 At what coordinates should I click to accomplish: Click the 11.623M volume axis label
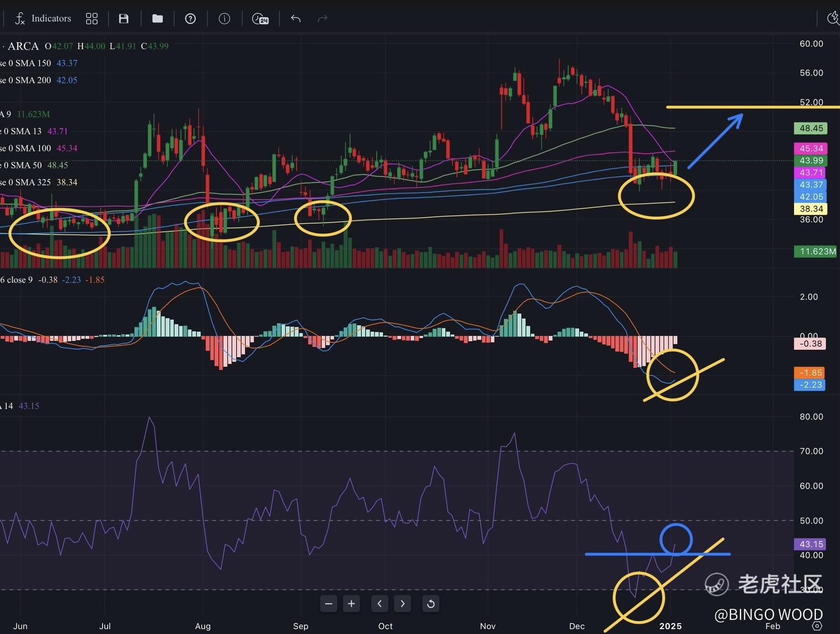click(816, 251)
